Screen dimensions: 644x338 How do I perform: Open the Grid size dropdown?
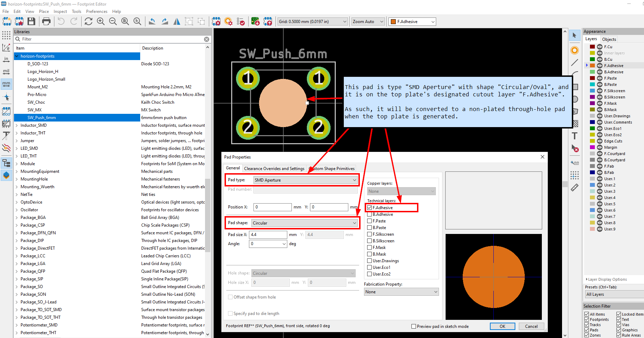pyautogui.click(x=313, y=22)
